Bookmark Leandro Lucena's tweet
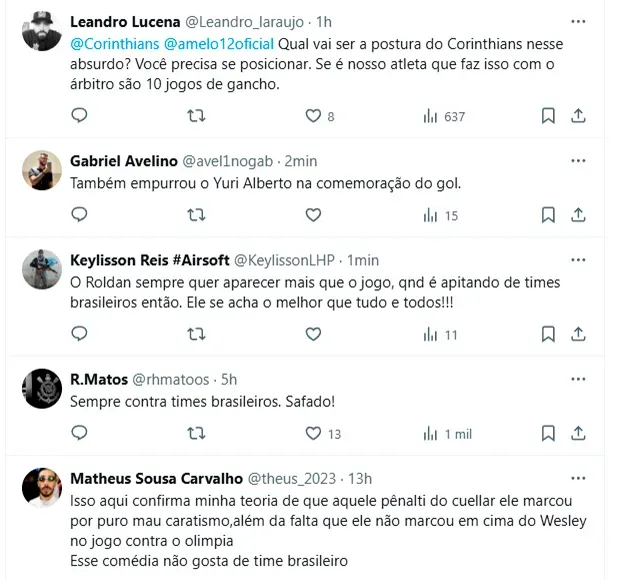Image resolution: width=620 pixels, height=580 pixels. 548,116
